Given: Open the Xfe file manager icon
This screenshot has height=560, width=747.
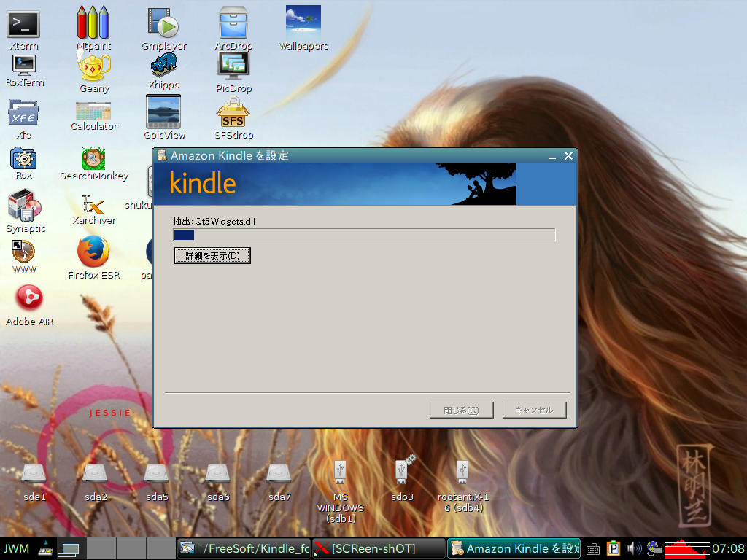Looking at the screenshot, I should coord(23,112).
